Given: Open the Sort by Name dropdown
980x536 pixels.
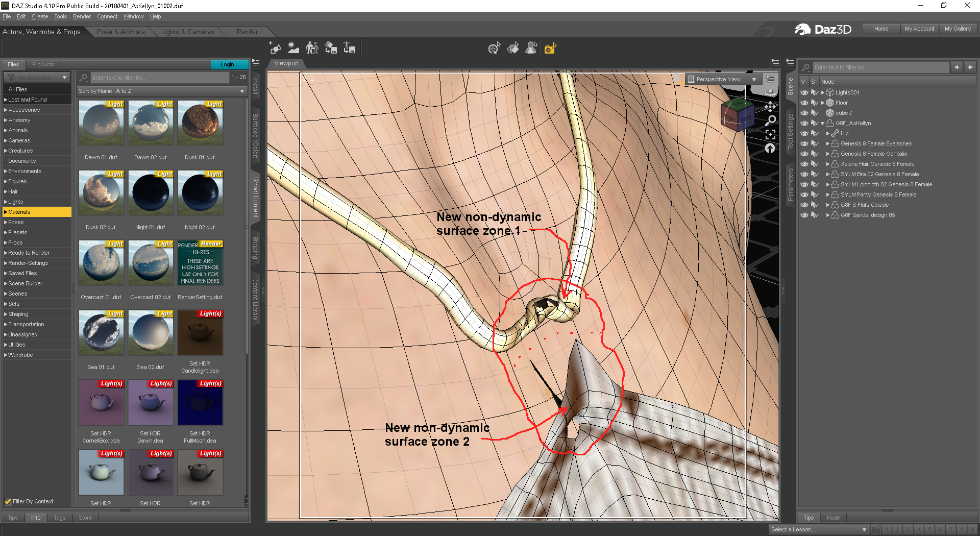Looking at the screenshot, I should tap(161, 91).
